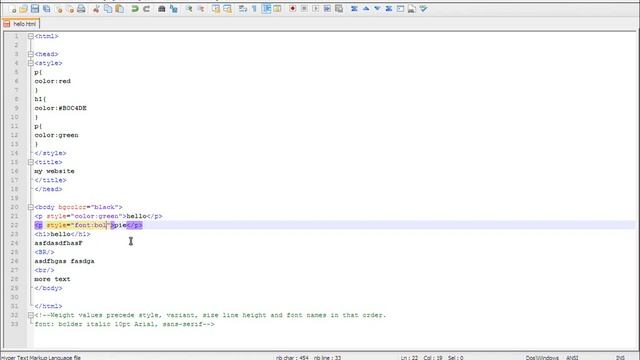This screenshot has width=640, height=360.
Task: Toggle the indent guide icon
Action: (x=266, y=9)
